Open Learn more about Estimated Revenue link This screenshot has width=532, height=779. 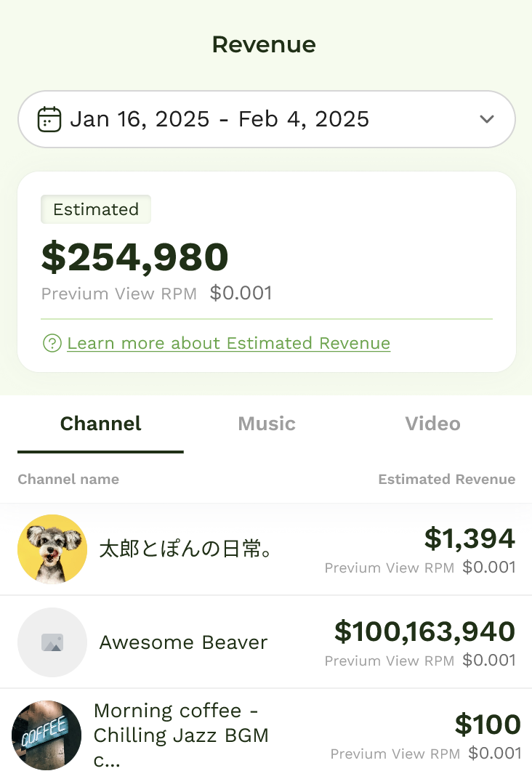click(228, 343)
